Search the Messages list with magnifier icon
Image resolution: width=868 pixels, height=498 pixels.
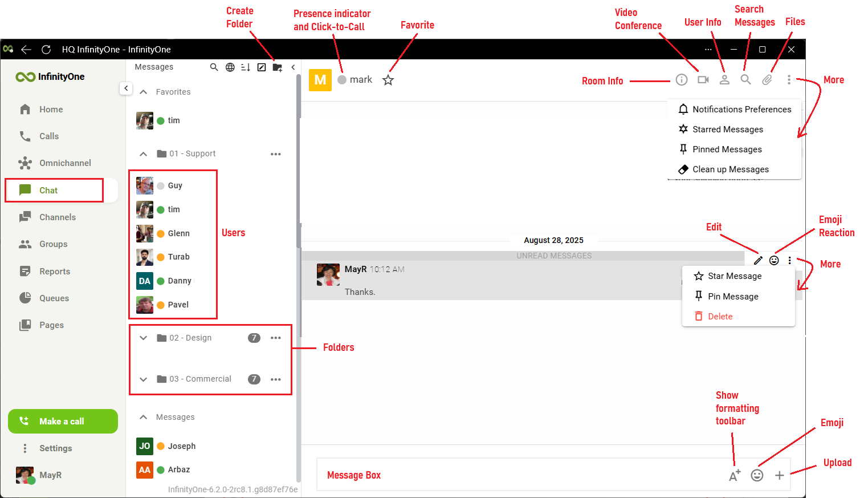tap(214, 67)
